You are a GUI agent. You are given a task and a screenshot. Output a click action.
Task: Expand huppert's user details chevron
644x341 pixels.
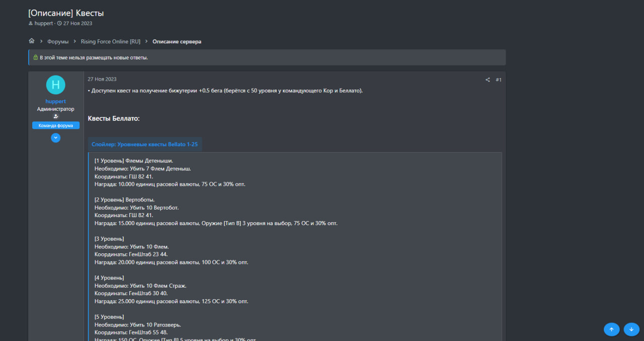coord(56,138)
